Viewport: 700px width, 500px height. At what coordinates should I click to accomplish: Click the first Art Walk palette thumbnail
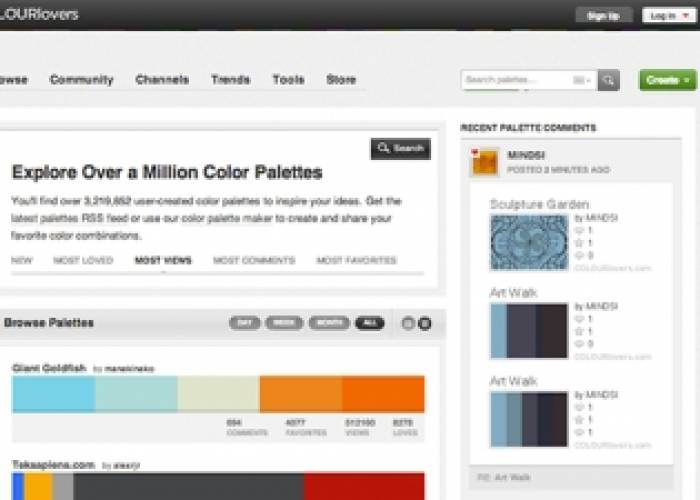529,331
